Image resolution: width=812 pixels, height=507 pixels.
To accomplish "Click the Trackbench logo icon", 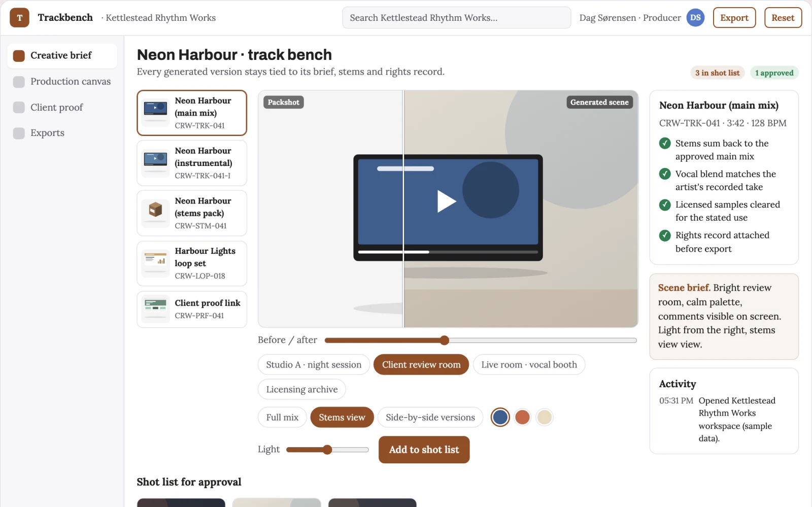I will click(x=19, y=18).
